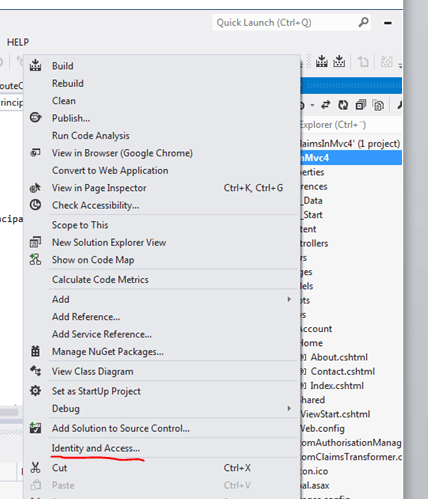Select the Home folder in tree
The image size is (428, 499).
(311, 343)
